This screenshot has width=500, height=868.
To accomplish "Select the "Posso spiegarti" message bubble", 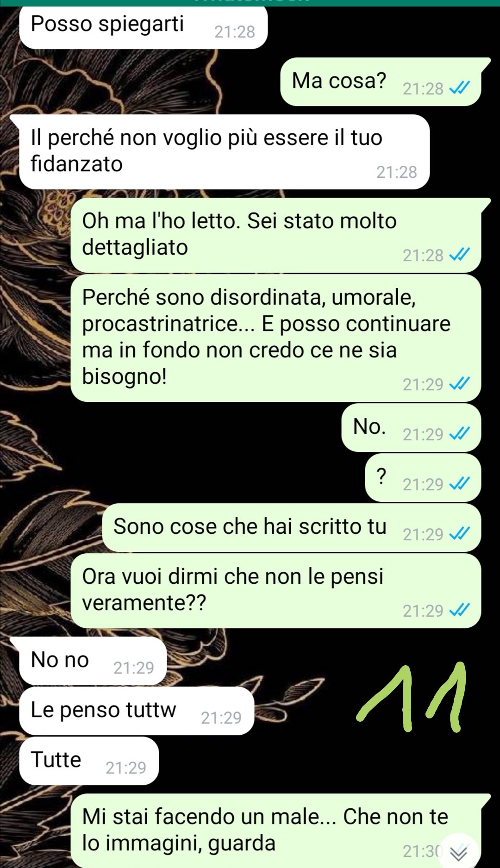I will 144,26.
